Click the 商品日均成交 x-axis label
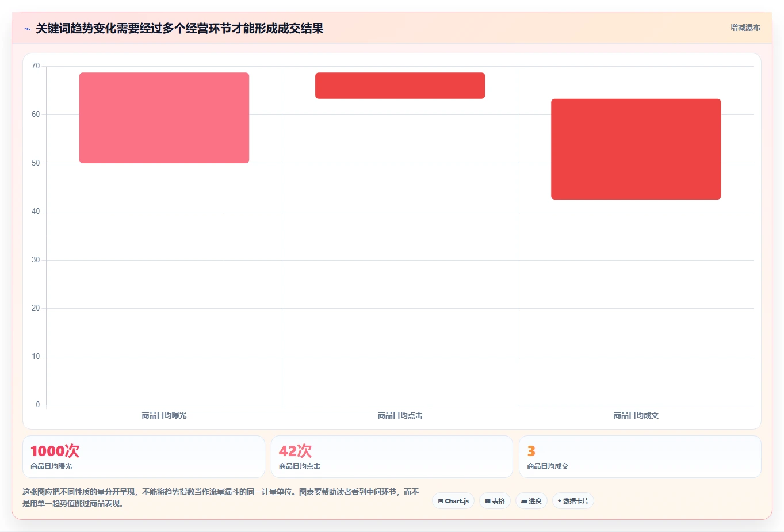This screenshot has width=784, height=532. (636, 415)
